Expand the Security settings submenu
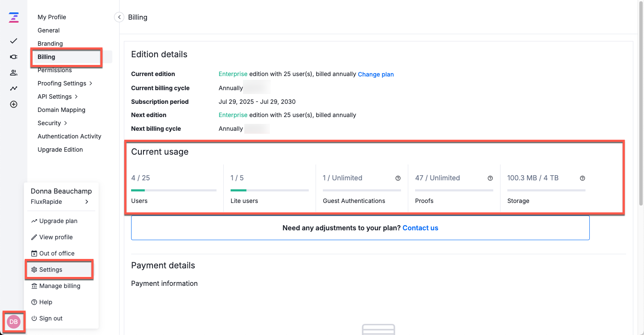The width and height of the screenshot is (644, 335). pyautogui.click(x=53, y=123)
